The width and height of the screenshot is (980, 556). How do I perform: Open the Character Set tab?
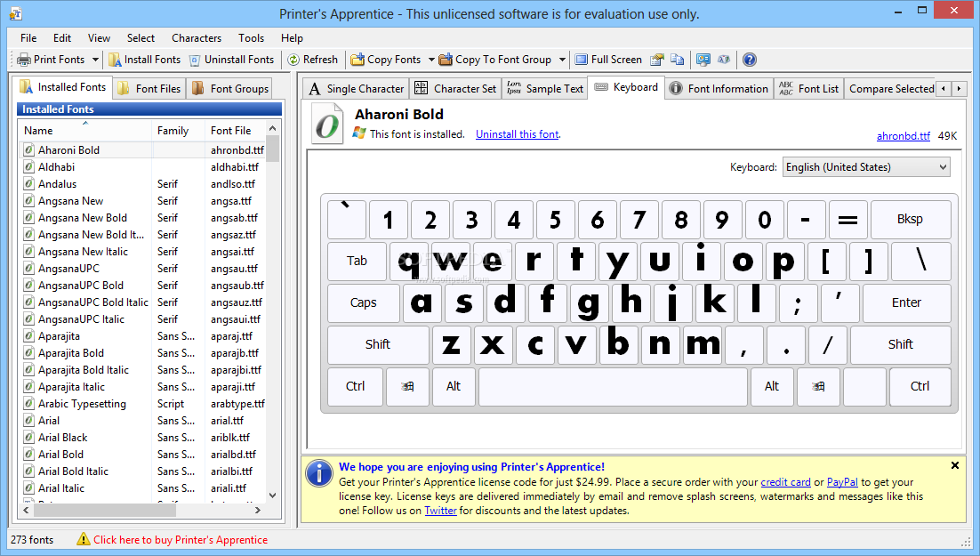tap(455, 89)
